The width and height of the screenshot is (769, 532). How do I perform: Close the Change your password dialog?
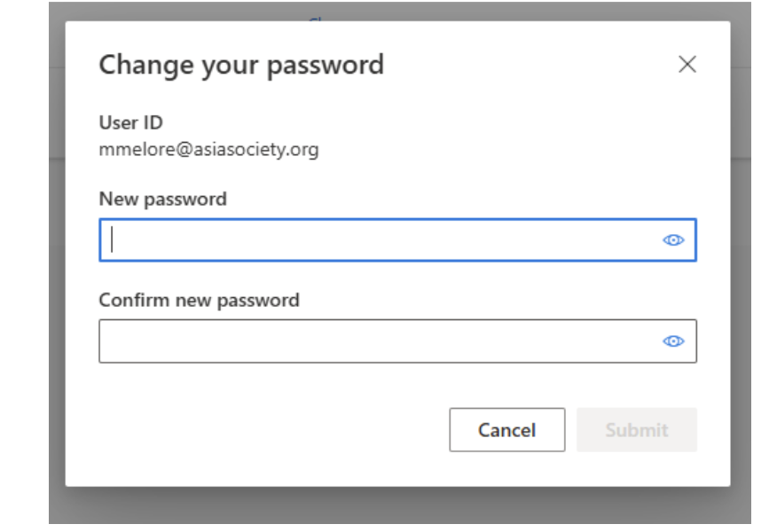point(687,64)
